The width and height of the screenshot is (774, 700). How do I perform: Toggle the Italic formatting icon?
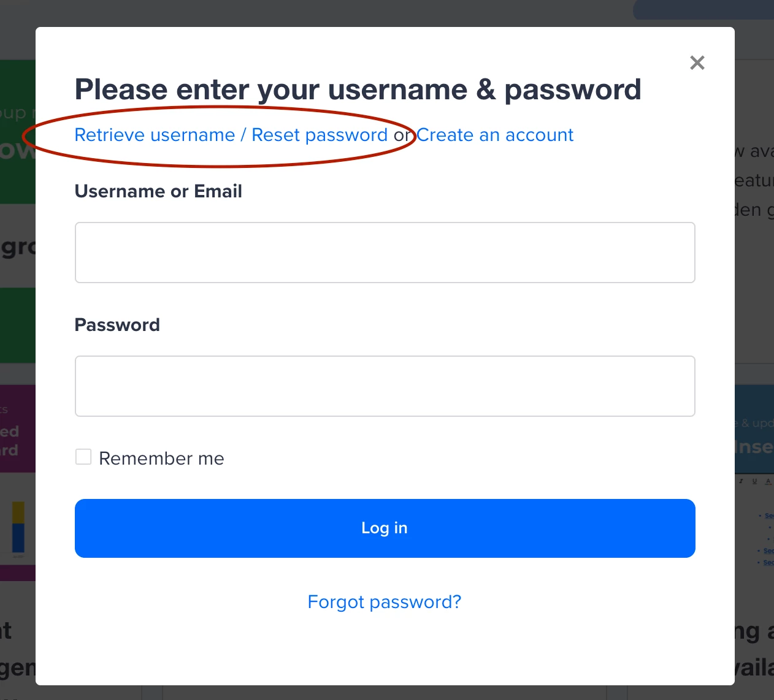[x=741, y=481]
